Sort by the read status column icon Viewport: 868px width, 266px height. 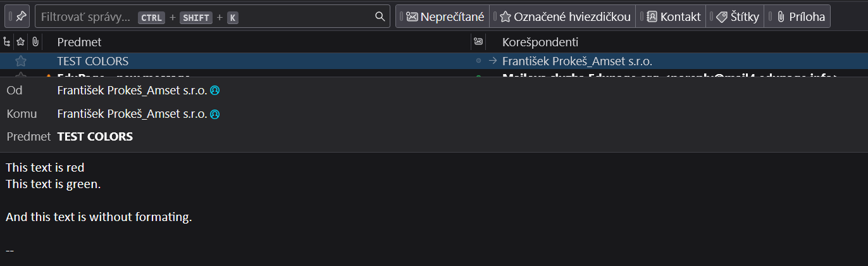pos(478,42)
